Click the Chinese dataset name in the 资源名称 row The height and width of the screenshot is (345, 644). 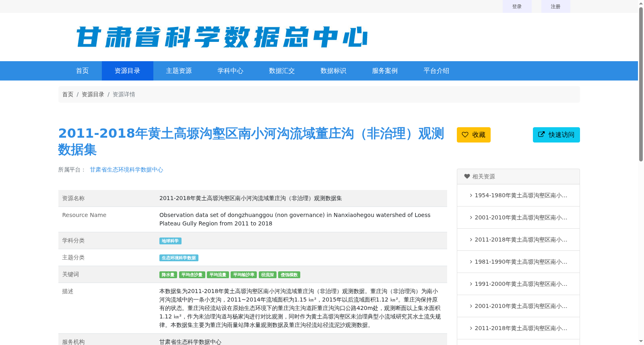(251, 198)
